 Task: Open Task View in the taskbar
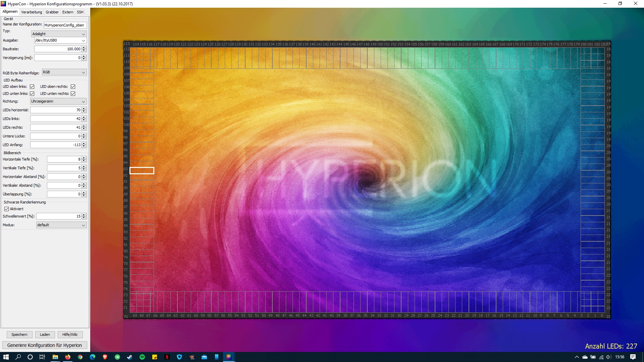42,357
